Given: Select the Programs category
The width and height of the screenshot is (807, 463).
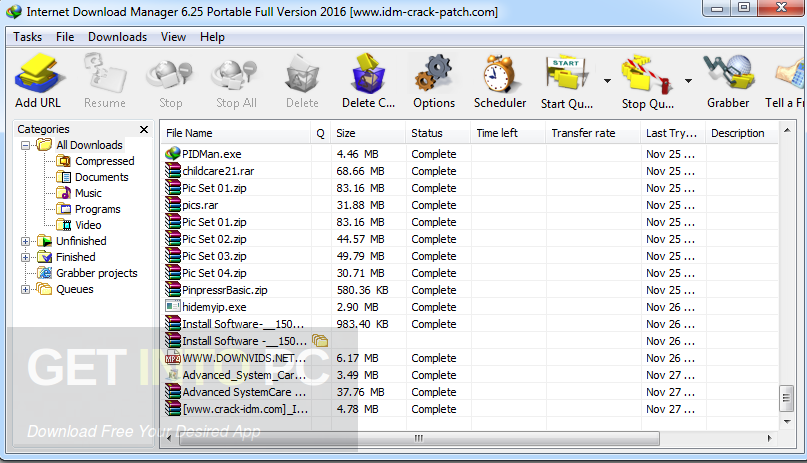Looking at the screenshot, I should coord(97,209).
